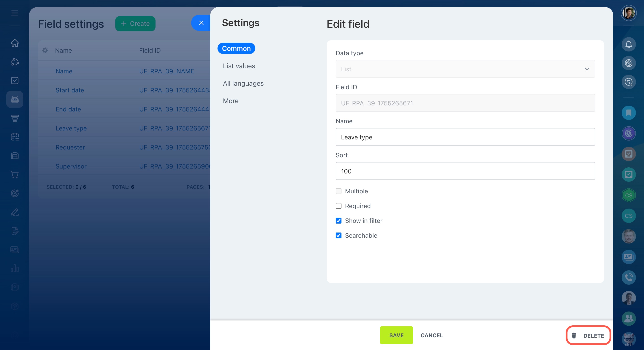Viewport: 644px width, 350px height.
Task: Open the hamburger menu at top left
Action: coord(15,13)
